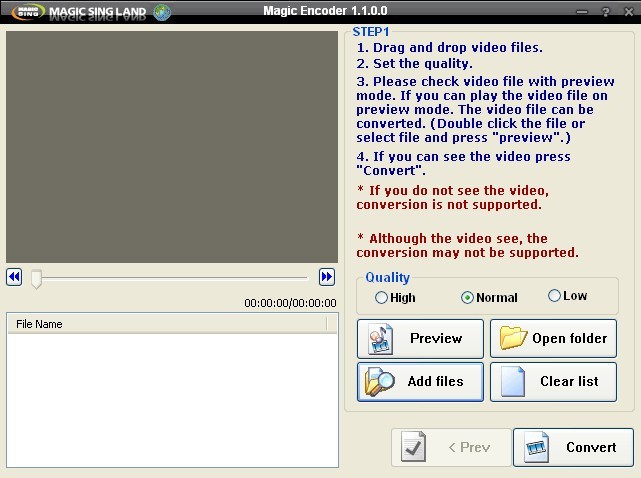Viewport: 641px width, 478px height.
Task: Click the empty file list box
Action: tap(173, 400)
